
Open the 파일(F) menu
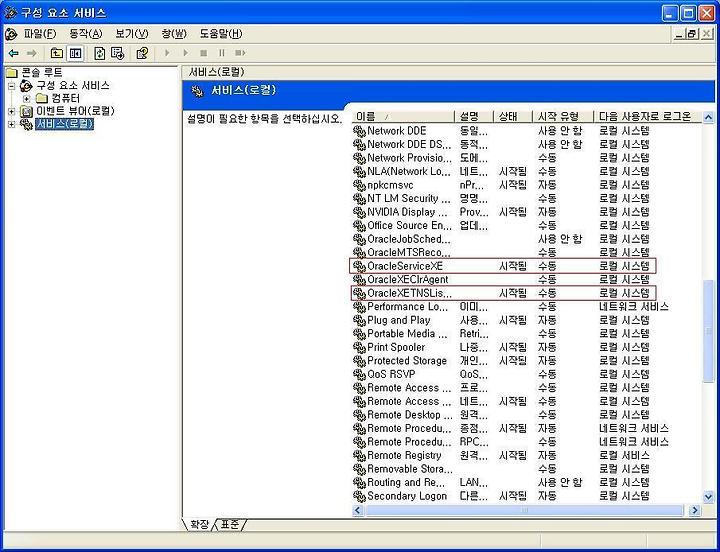(39, 34)
